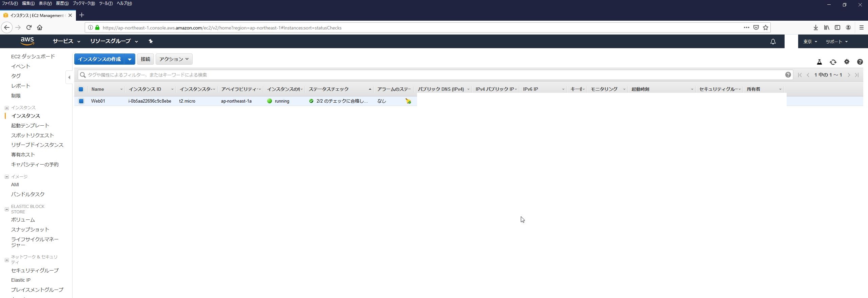This screenshot has height=298, width=868.
Task: Click the search filter help icon
Action: (x=788, y=74)
